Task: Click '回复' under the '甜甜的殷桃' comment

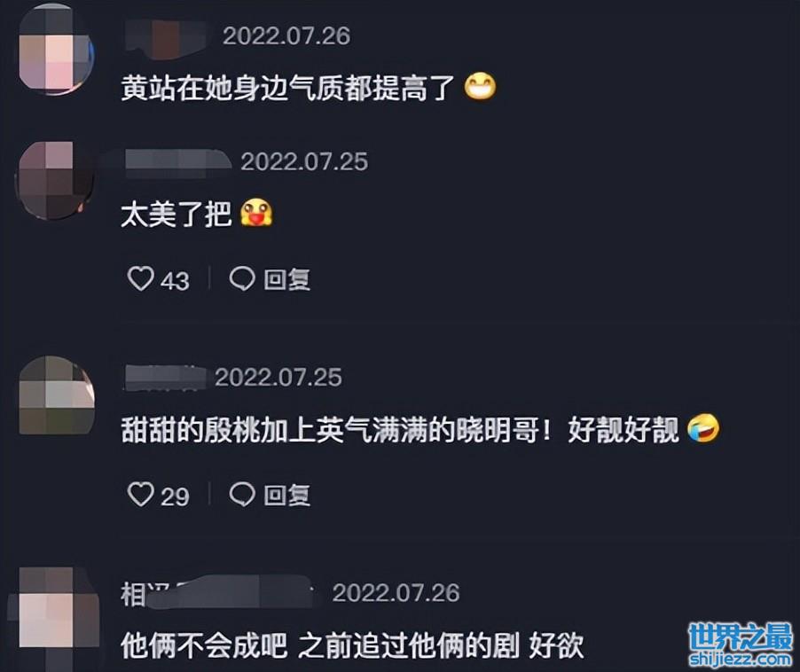Action: coord(286,495)
